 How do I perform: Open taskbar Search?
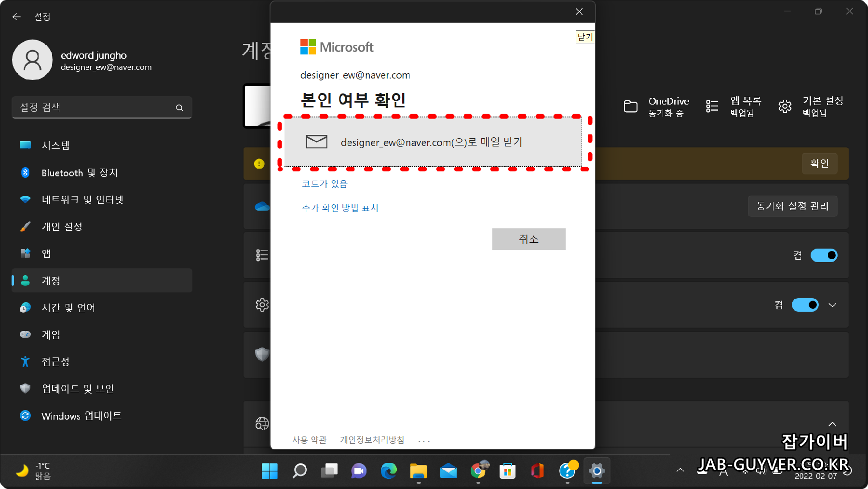click(299, 471)
